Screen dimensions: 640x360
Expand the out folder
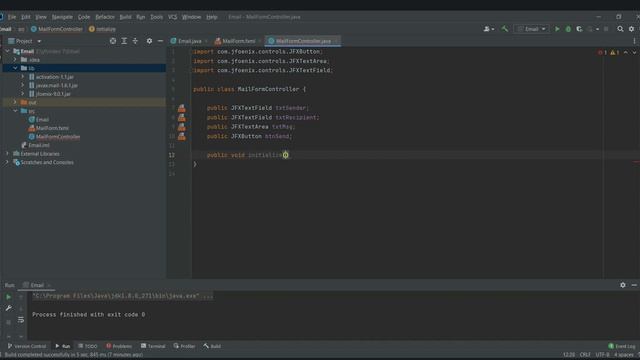click(x=15, y=102)
